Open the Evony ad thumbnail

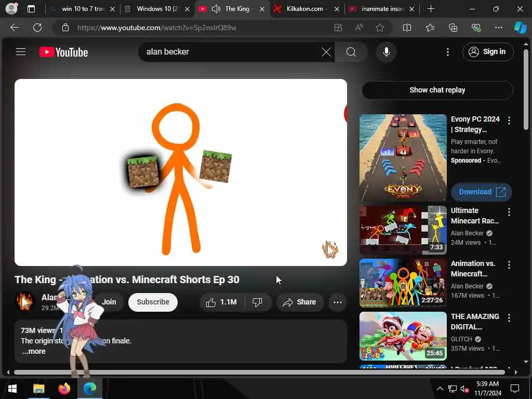[x=403, y=158]
